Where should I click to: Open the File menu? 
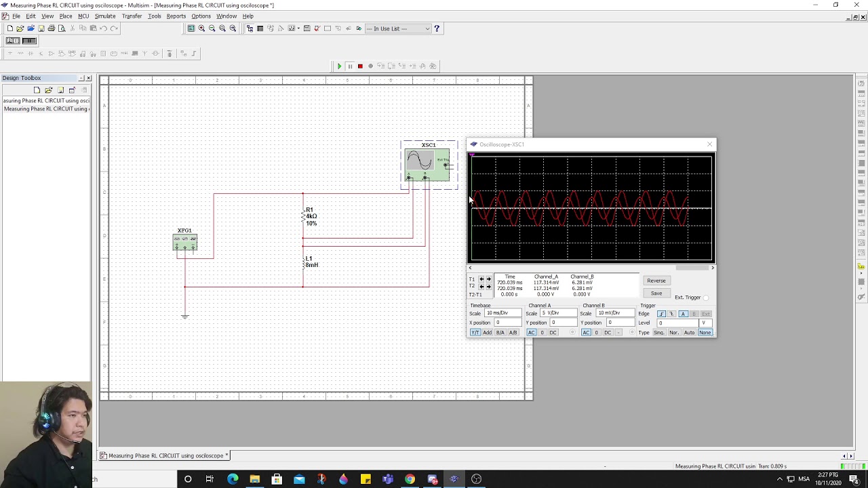[16, 16]
